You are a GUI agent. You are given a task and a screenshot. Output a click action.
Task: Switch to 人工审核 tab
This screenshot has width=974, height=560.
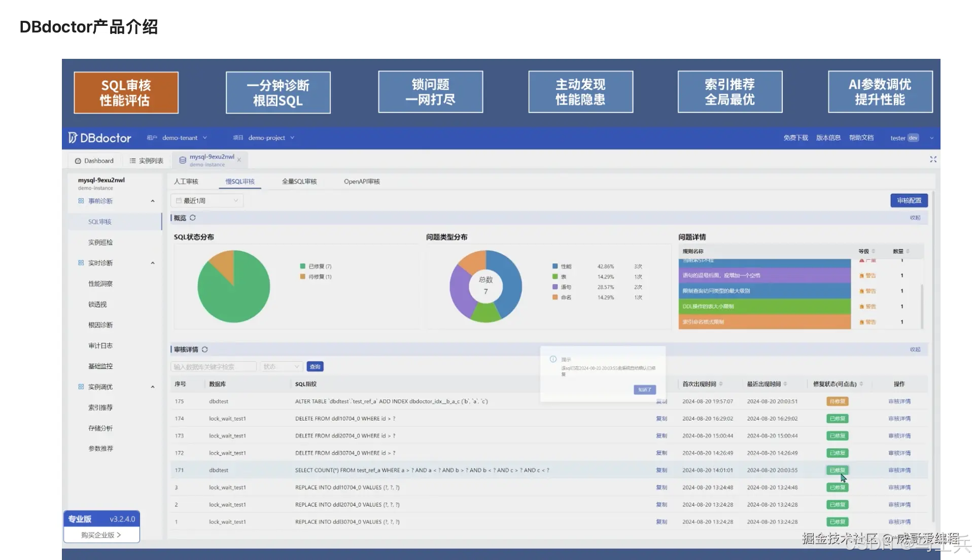(x=186, y=182)
